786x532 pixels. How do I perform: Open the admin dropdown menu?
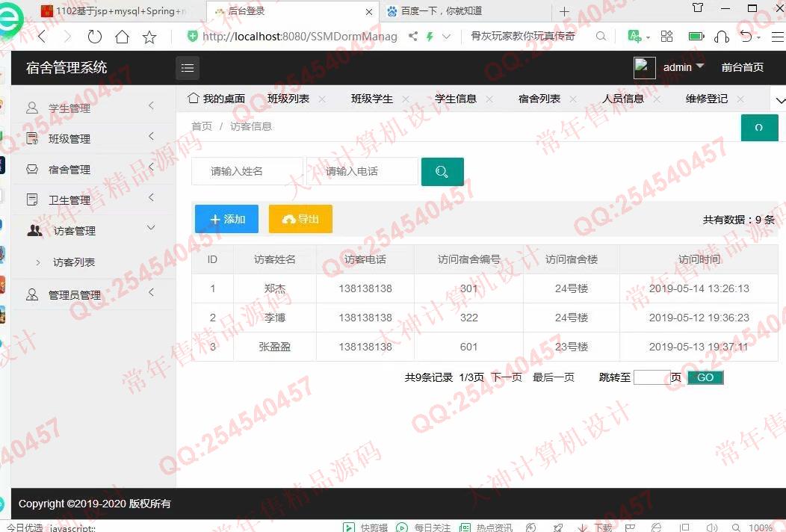coord(683,67)
